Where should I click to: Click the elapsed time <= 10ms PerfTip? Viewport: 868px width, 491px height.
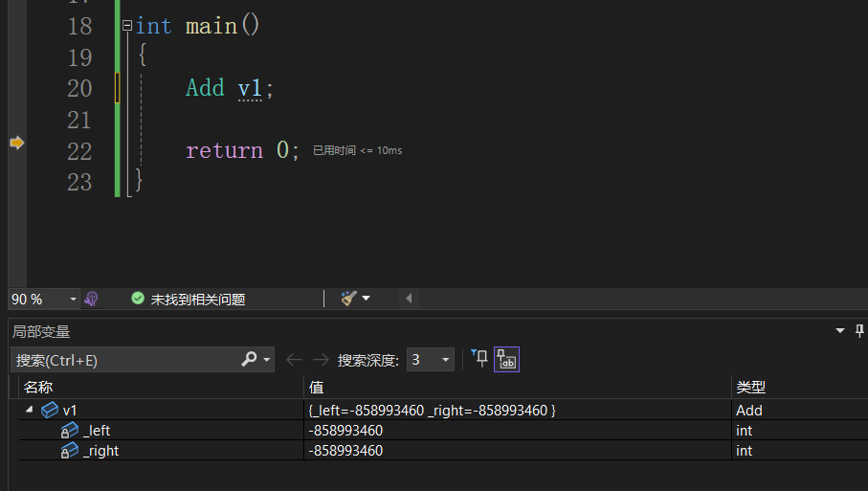tap(357, 151)
